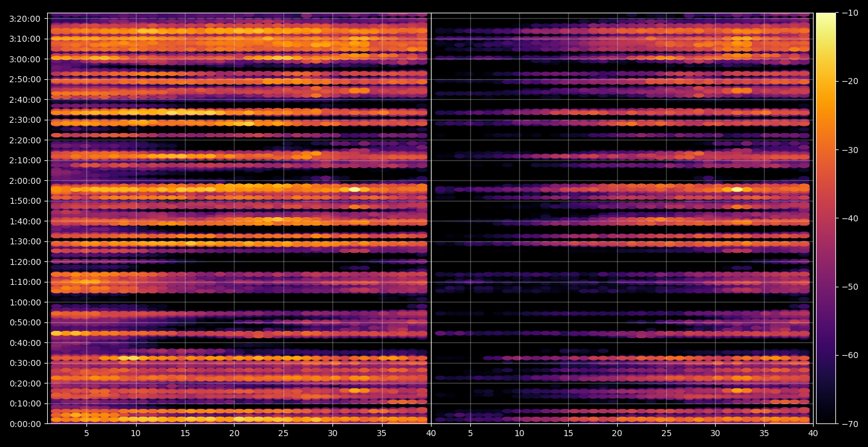Image resolution: width=868 pixels, height=447 pixels.
Task: Select the 1:20:00 y-axis tick label
Action: (25, 262)
